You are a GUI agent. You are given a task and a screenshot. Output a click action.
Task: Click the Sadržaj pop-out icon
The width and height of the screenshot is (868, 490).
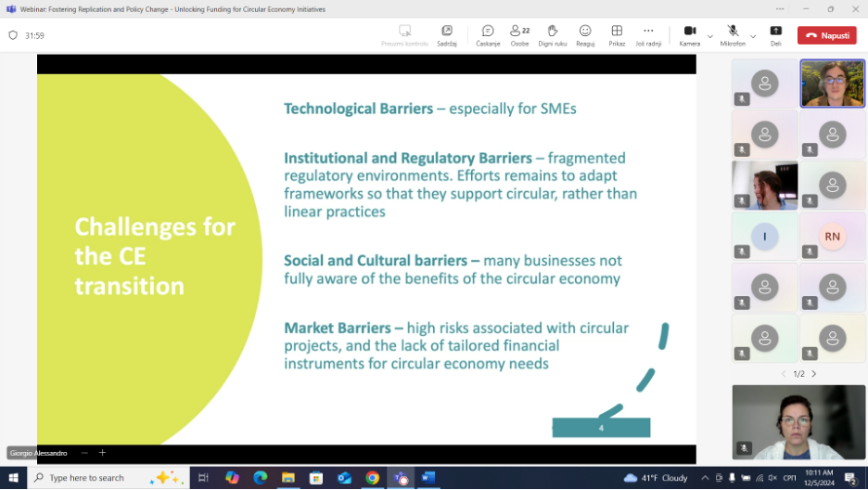[x=447, y=34]
